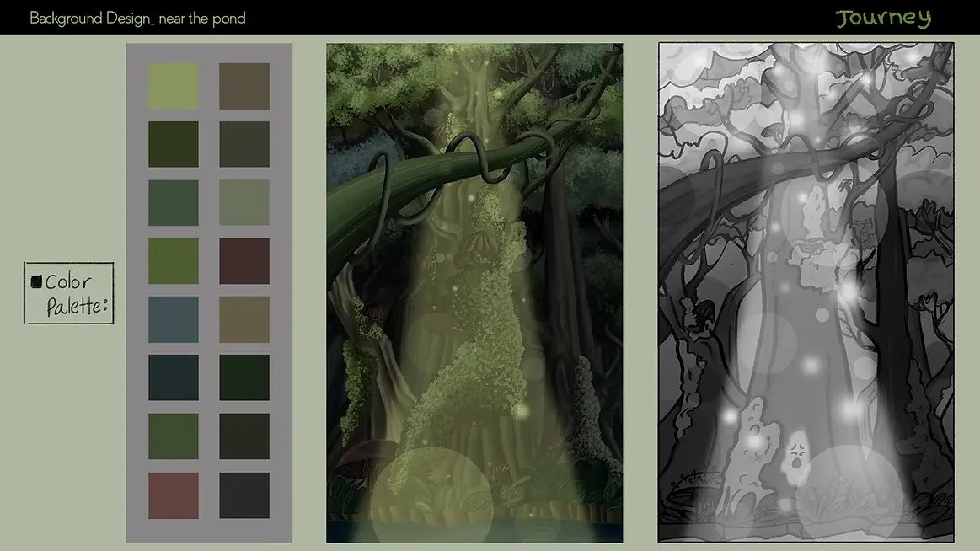Select third-row left muted green swatch

(173, 203)
